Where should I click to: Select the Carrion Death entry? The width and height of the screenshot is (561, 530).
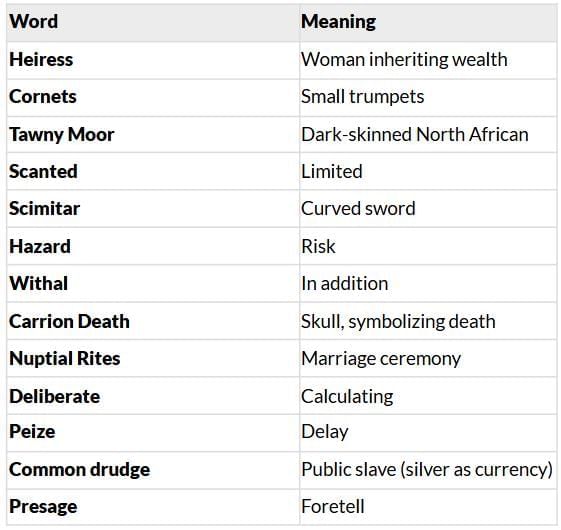click(x=69, y=321)
